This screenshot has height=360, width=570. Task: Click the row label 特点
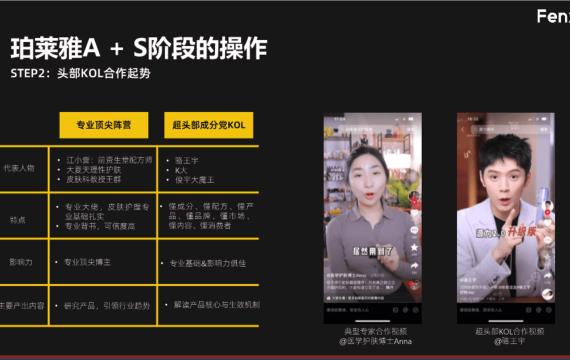tap(17, 220)
